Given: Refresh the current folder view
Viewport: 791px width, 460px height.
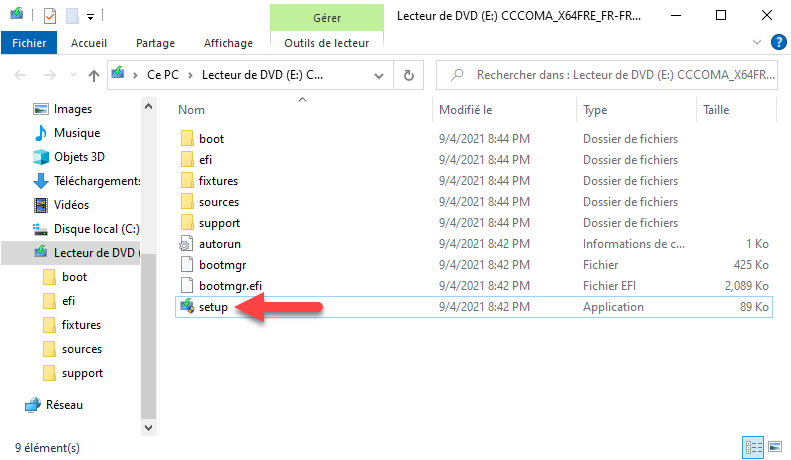Looking at the screenshot, I should tap(409, 75).
